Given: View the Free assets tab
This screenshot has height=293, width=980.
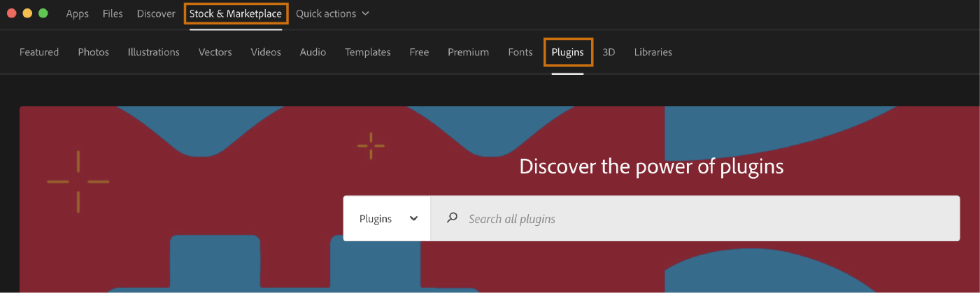Looking at the screenshot, I should click(419, 52).
